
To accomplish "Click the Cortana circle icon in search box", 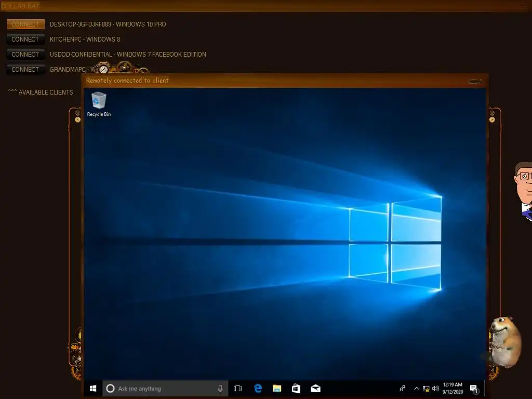I will (x=110, y=389).
